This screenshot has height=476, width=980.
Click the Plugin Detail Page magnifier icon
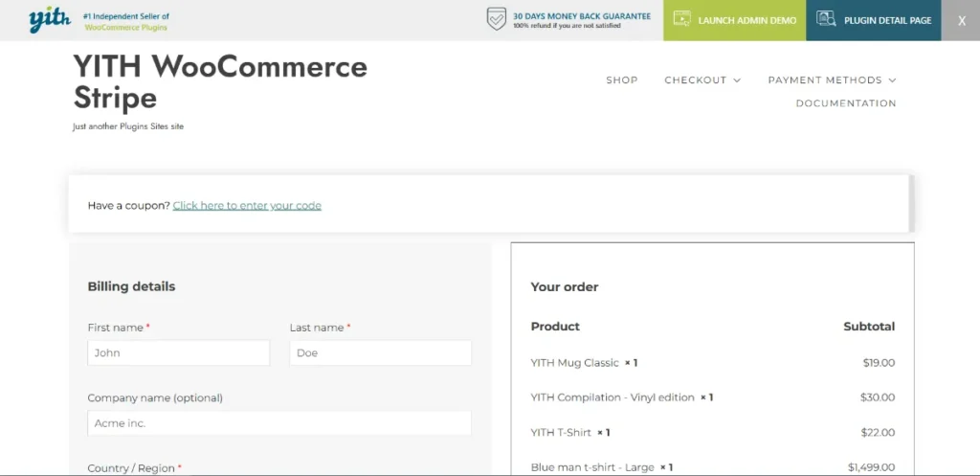point(826,20)
